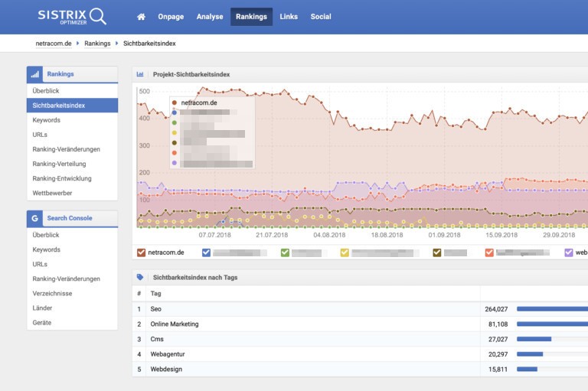Click the 15,811 value for Webdesign
The image size is (588, 391).
click(x=498, y=370)
